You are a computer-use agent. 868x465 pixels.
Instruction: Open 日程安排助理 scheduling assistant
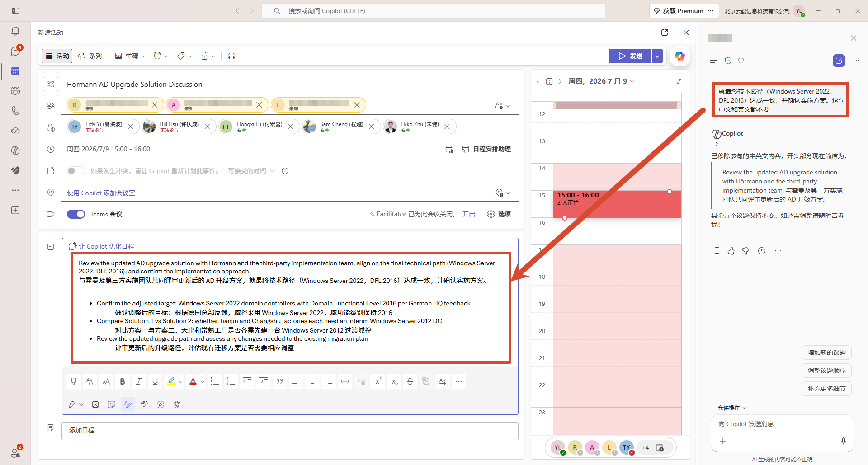(486, 149)
